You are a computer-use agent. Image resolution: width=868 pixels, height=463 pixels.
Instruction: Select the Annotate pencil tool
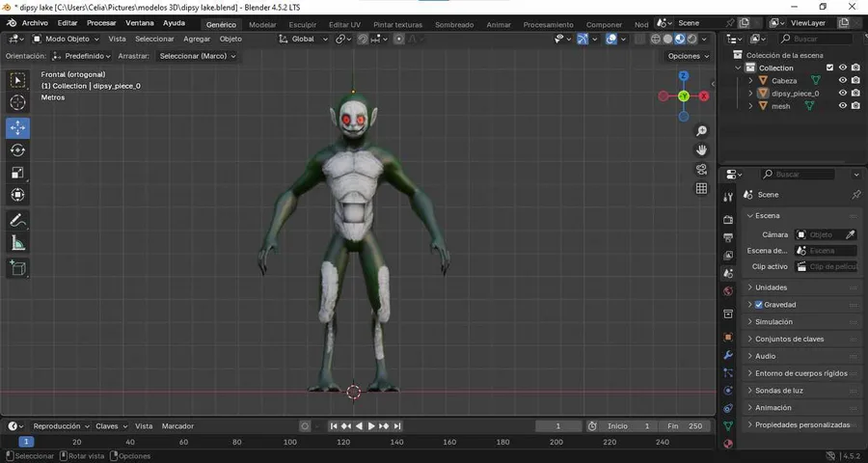17,221
